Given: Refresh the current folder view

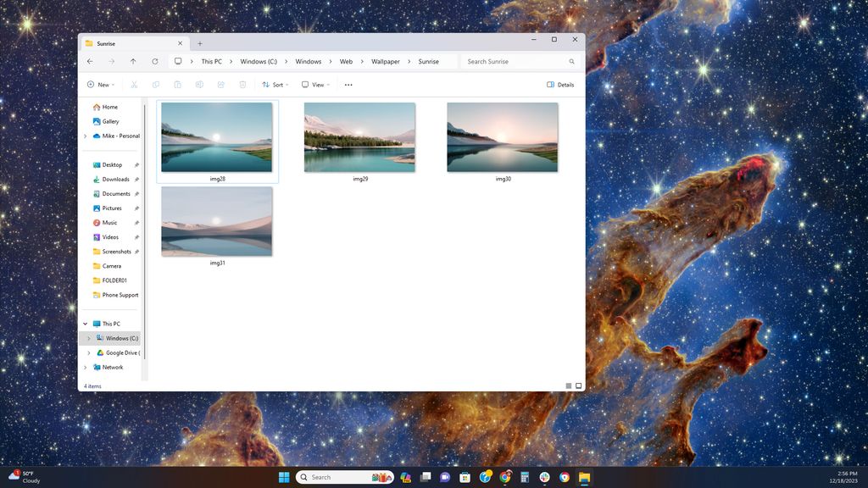Looking at the screenshot, I should tap(155, 61).
